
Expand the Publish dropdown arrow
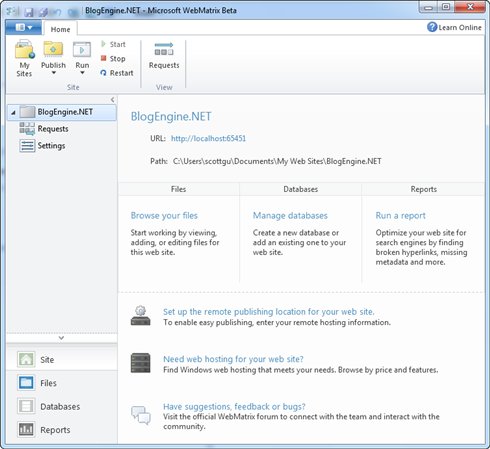click(x=53, y=73)
